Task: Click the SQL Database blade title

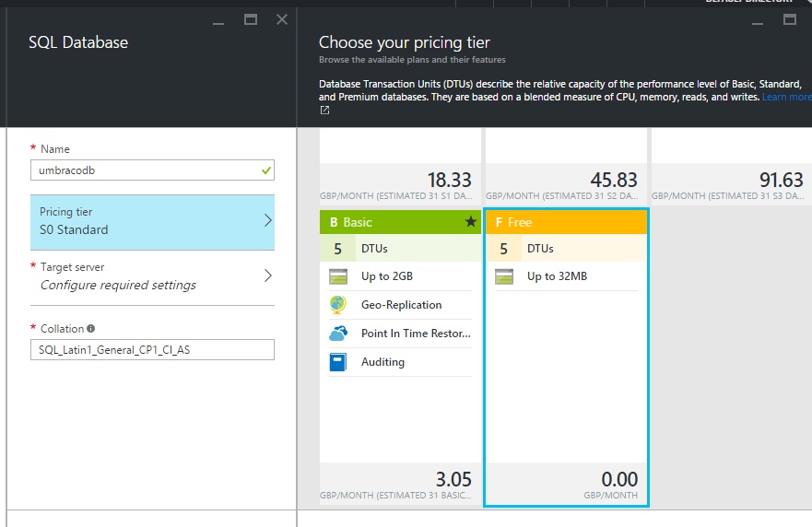Action: point(78,42)
